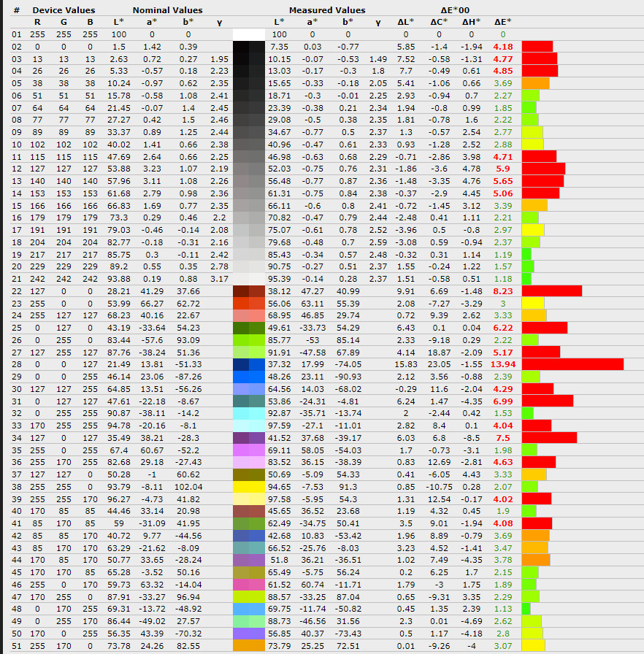Click the ΔE value 4.63 in row 36
This screenshot has width=644, height=654.
(x=503, y=462)
